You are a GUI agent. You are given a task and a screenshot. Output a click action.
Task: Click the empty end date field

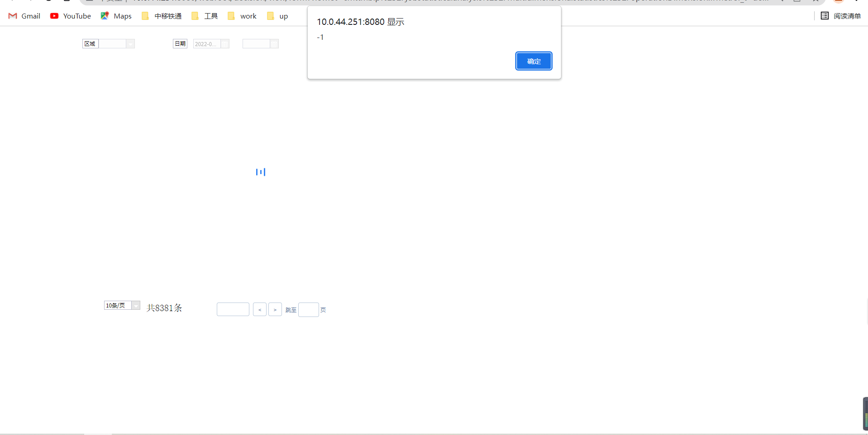click(x=256, y=44)
